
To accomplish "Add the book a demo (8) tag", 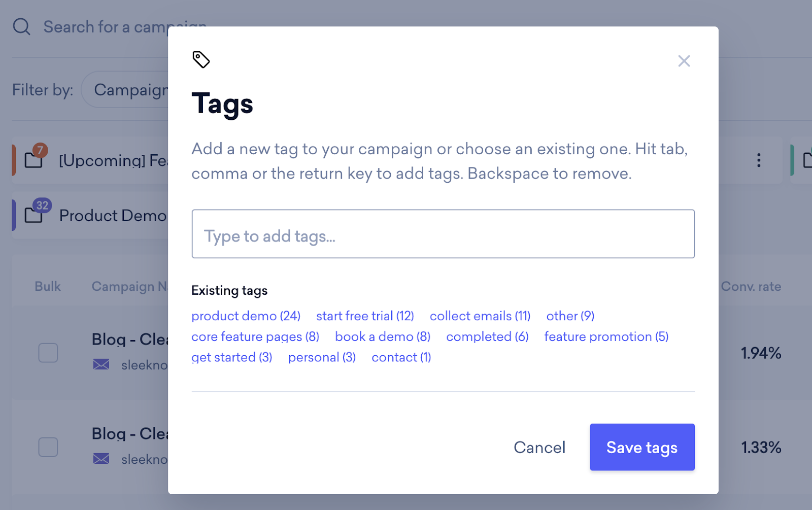I will click(382, 336).
